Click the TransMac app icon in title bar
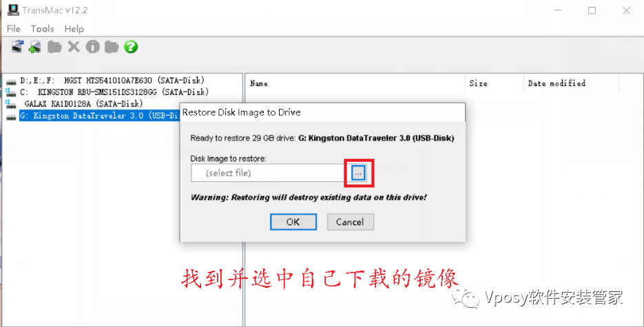The image size is (644, 327). (13, 10)
